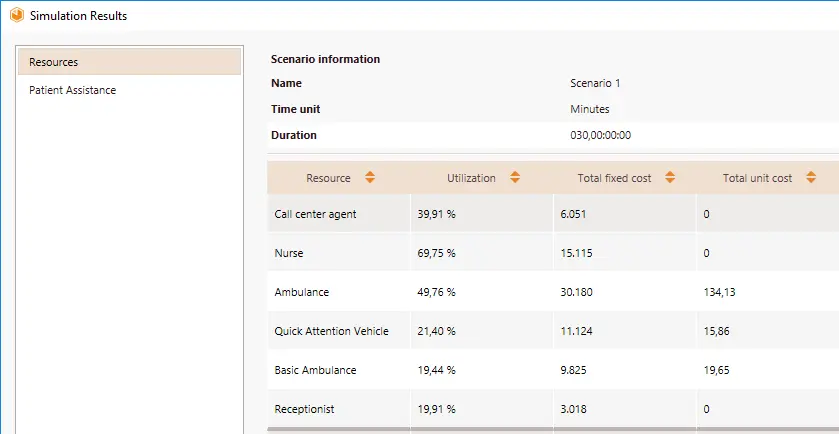The width and height of the screenshot is (839, 434).
Task: Select the Nurse resource row
Action: (x=553, y=253)
